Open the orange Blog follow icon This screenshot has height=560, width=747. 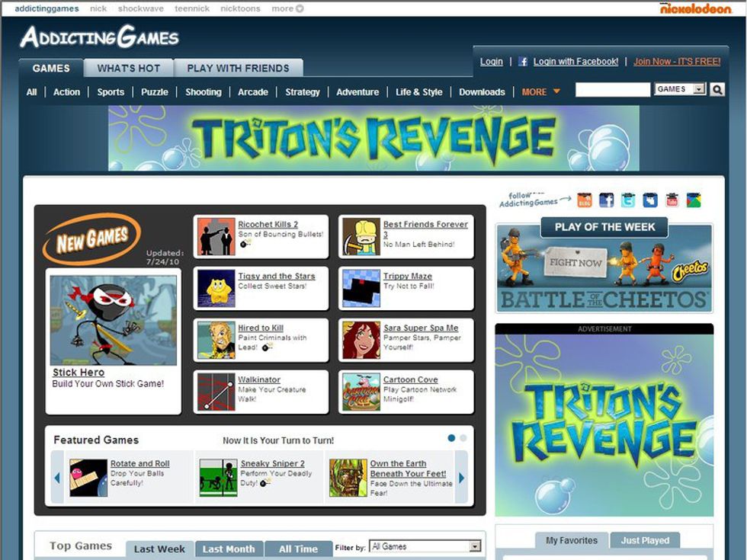585,200
